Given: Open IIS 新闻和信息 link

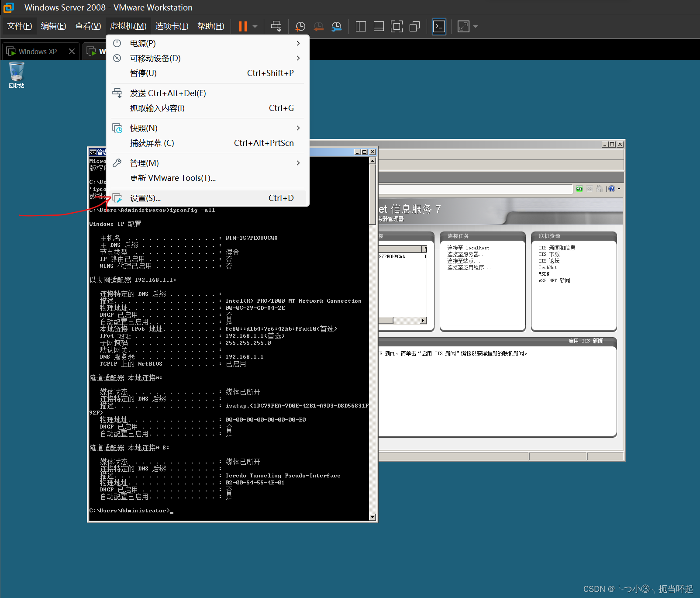Looking at the screenshot, I should coord(557,248).
